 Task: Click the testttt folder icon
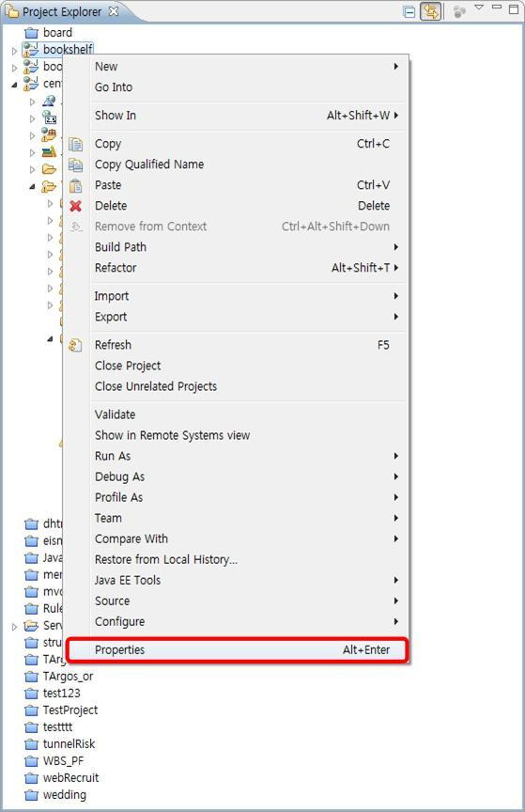[x=32, y=727]
